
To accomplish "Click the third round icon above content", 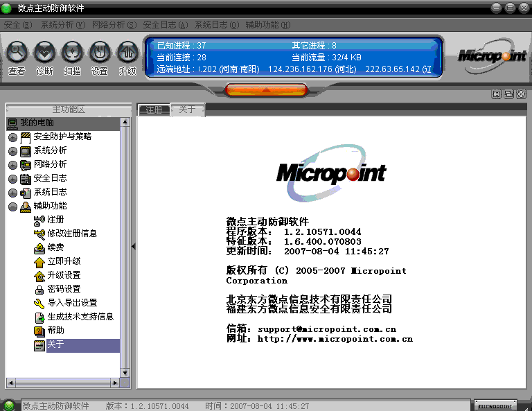I will (x=522, y=94).
